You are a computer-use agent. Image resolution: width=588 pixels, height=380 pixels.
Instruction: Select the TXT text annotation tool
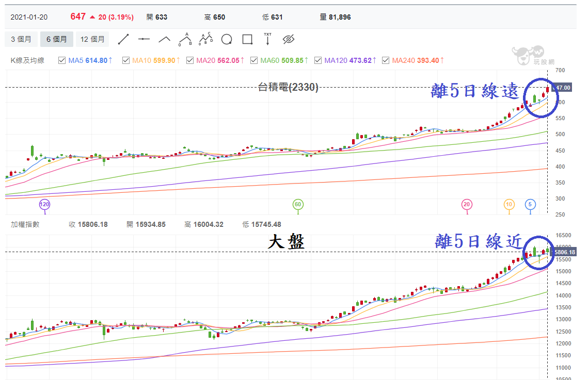[268, 39]
